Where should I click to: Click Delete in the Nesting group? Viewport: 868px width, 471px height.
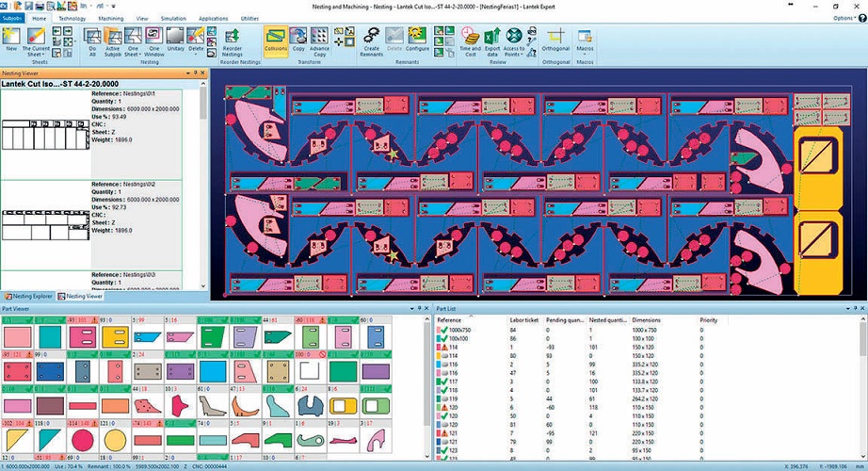(x=196, y=40)
